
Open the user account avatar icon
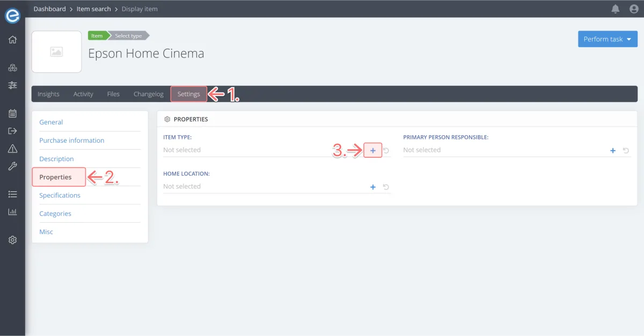pyautogui.click(x=633, y=9)
